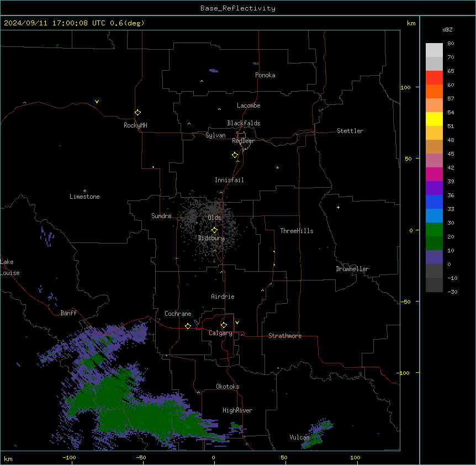Select the Strathmore label

coord(285,336)
